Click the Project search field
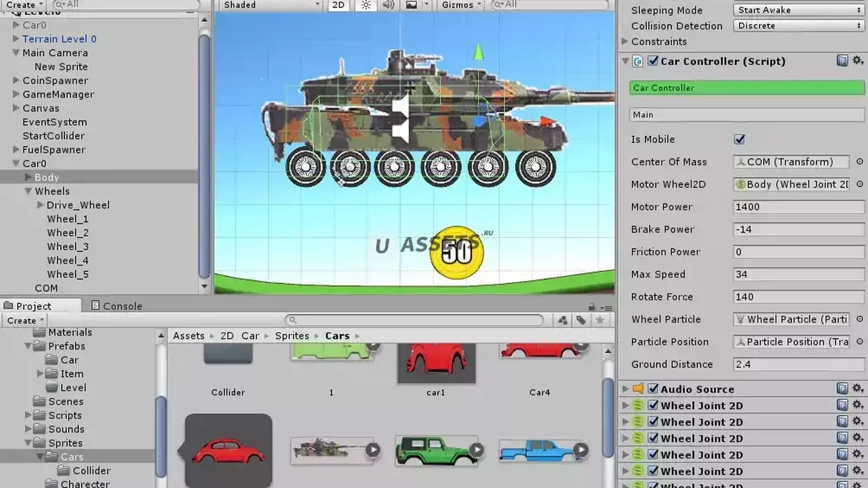This screenshot has width=868, height=488. pos(414,321)
